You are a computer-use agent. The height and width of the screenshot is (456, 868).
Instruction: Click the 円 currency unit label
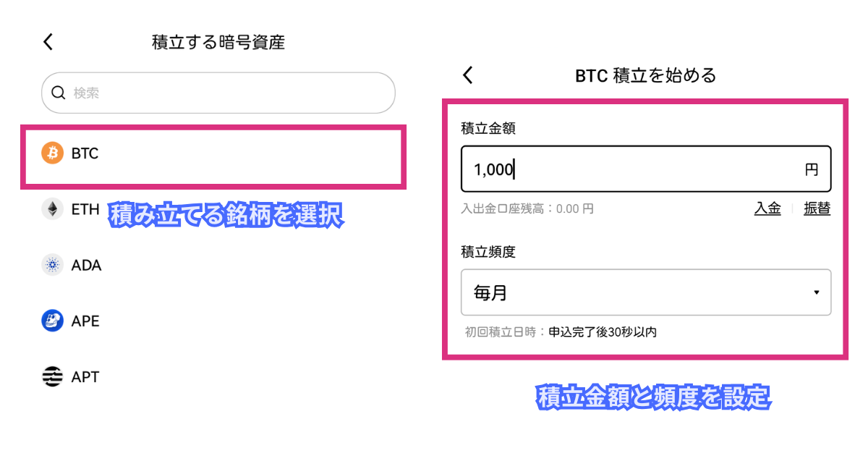pos(811,169)
